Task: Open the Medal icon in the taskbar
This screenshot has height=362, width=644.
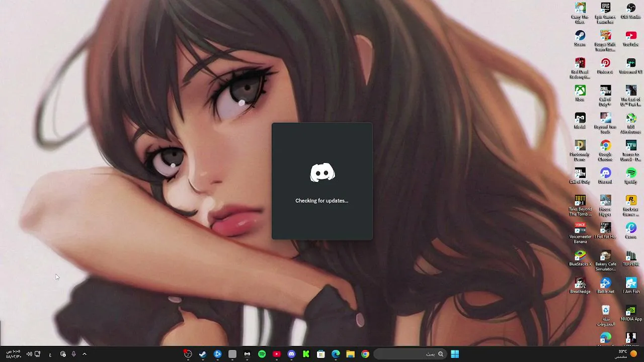Action: pyautogui.click(x=247, y=354)
